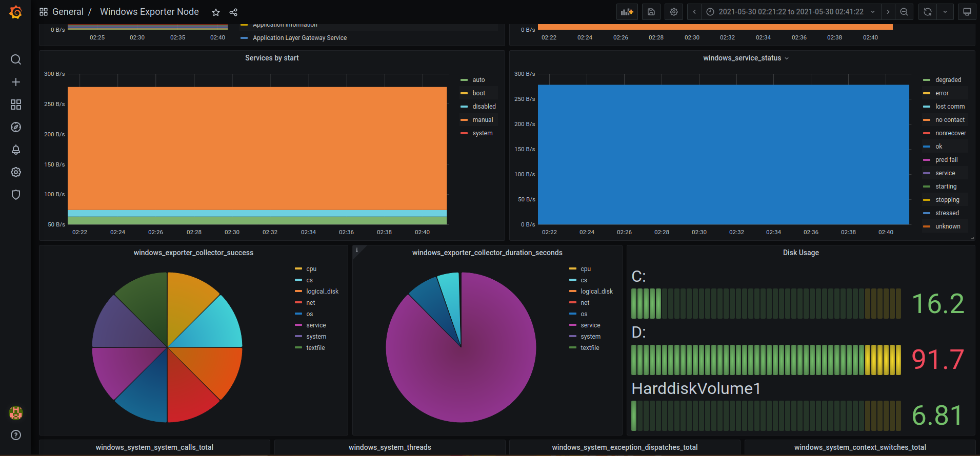Open the Server Admin shield icon
The image size is (980, 456).
[x=16, y=195]
